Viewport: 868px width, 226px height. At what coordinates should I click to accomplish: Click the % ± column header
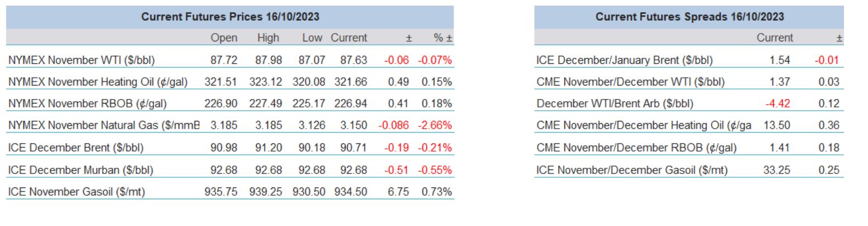tap(442, 38)
